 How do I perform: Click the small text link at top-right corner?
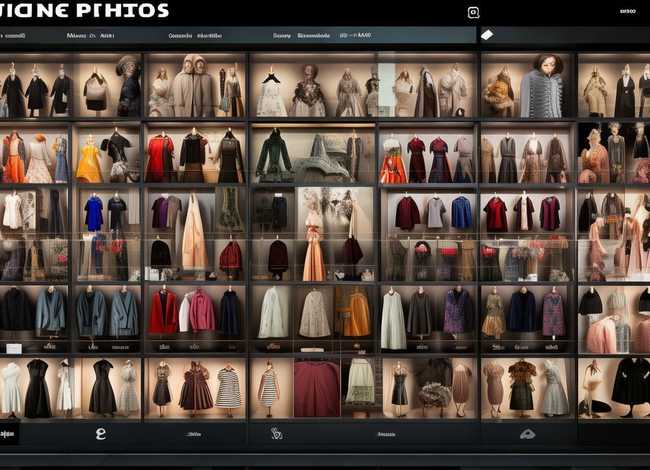[x=627, y=12]
